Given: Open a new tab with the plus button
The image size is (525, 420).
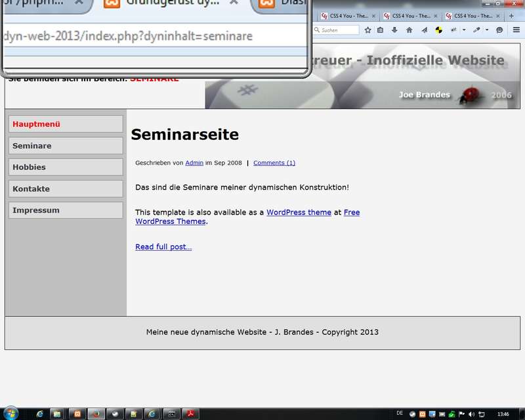Looking at the screenshot, I should point(511,16).
